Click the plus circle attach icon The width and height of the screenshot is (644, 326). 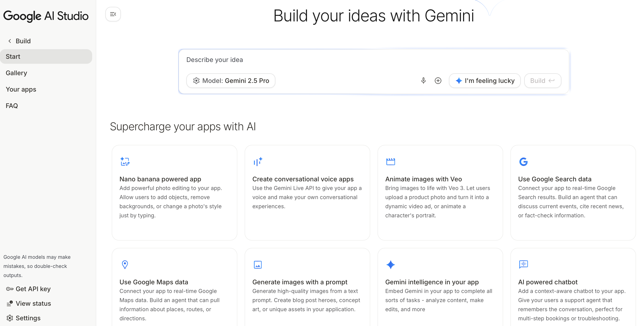click(x=438, y=81)
